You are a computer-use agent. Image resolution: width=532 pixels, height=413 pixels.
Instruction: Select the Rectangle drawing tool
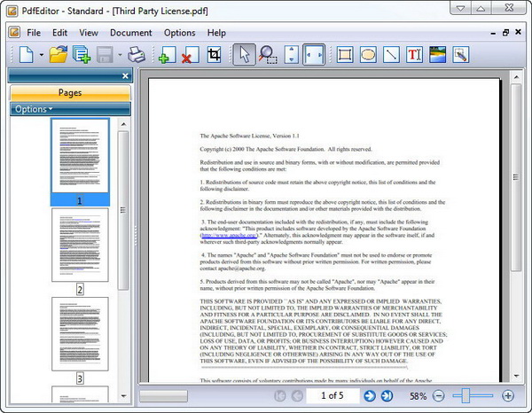click(x=345, y=55)
